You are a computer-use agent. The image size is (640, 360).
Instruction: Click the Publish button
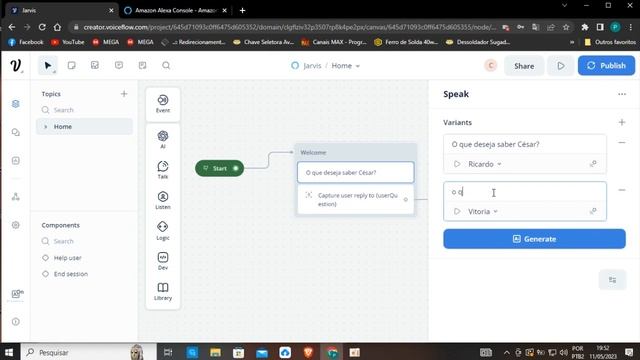tap(606, 66)
